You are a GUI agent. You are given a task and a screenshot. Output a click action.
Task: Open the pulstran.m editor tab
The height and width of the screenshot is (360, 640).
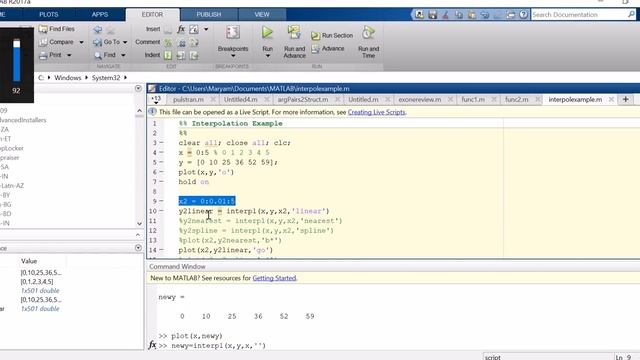(188, 100)
